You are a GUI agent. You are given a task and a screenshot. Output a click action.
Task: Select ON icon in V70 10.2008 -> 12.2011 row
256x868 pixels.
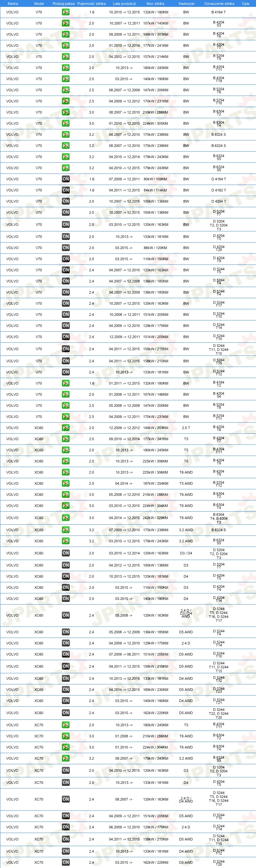pos(66,315)
